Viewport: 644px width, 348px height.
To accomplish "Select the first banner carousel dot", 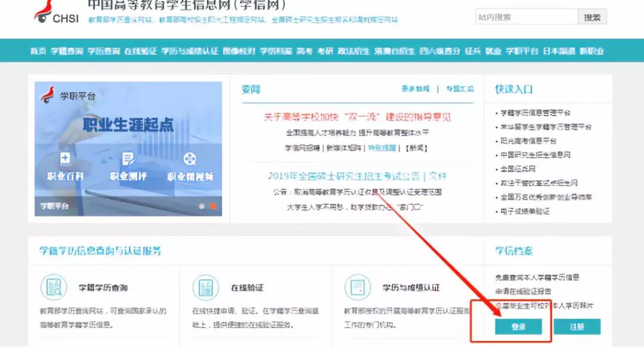I will [202, 206].
